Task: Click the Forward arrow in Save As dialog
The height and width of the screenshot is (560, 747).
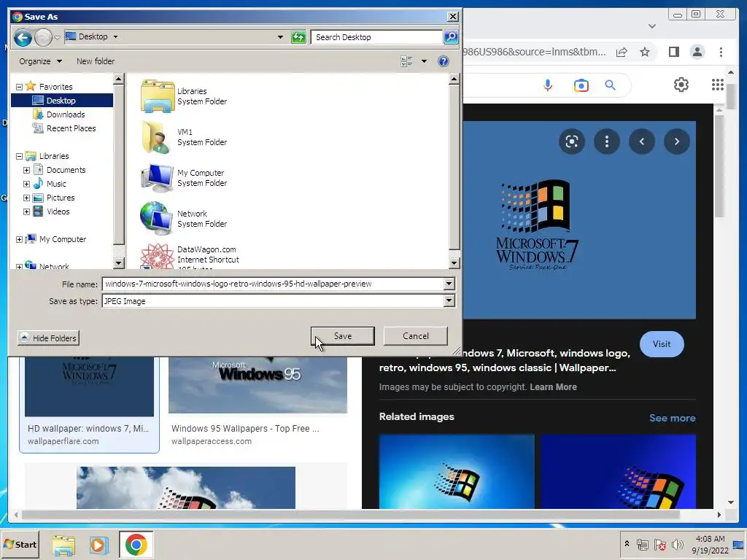Action: coord(43,37)
